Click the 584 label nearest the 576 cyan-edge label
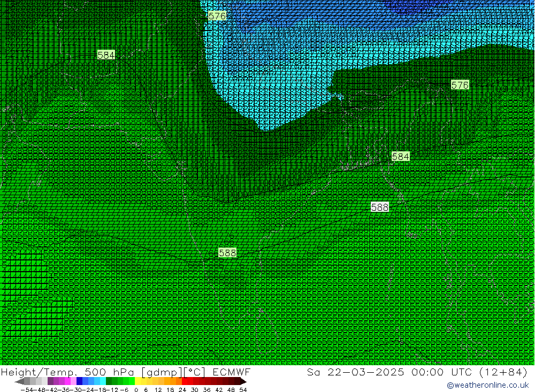Image resolution: width=535 pixels, height=392 pixels. point(106,55)
